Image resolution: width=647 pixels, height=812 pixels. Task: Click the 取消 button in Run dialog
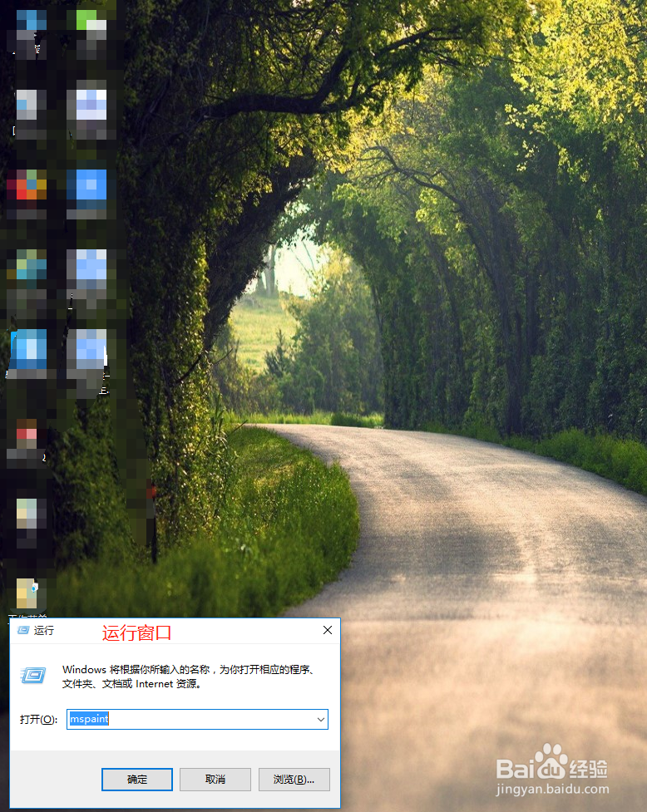point(215,780)
